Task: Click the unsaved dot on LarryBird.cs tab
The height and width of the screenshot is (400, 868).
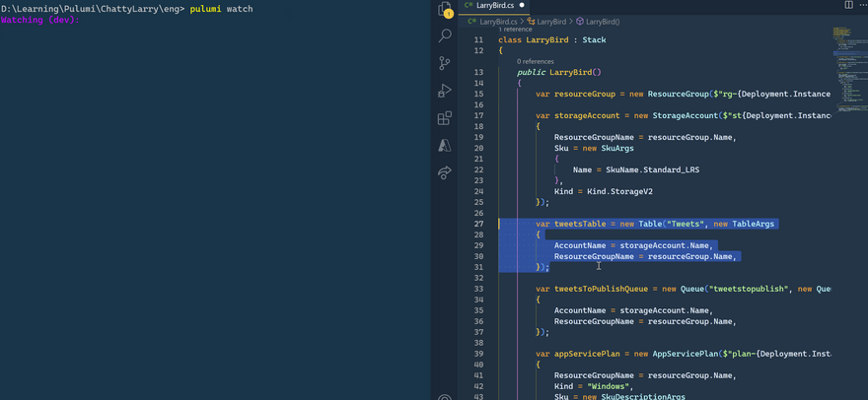Action: pos(522,5)
